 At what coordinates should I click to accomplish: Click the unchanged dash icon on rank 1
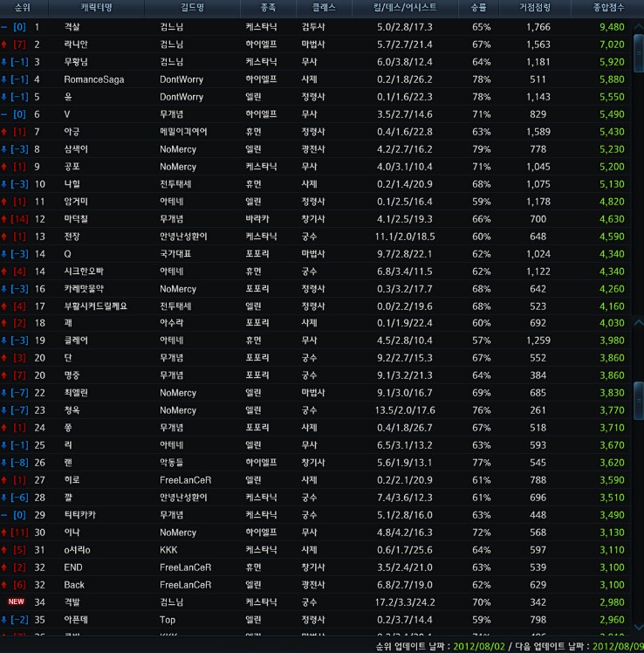click(x=5, y=27)
